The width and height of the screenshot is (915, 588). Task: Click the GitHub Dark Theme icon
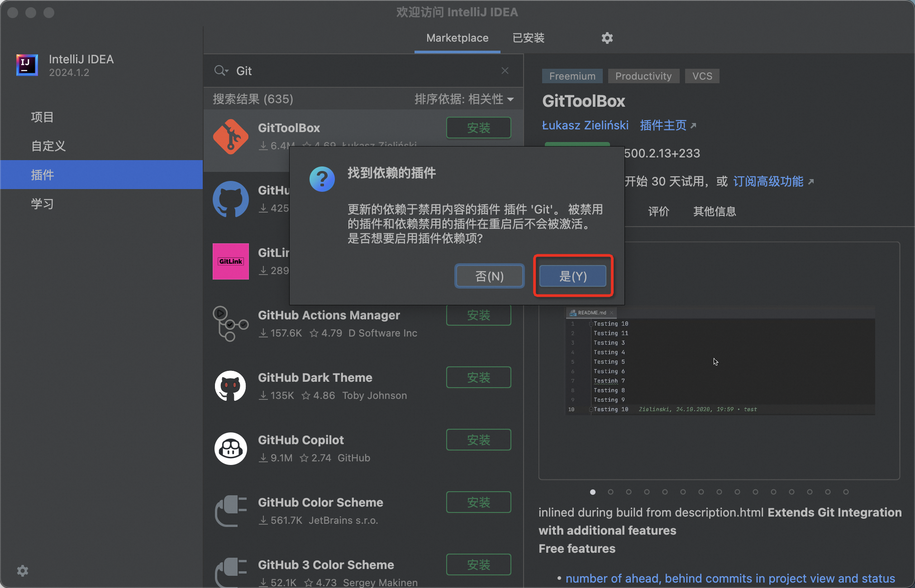[231, 386]
